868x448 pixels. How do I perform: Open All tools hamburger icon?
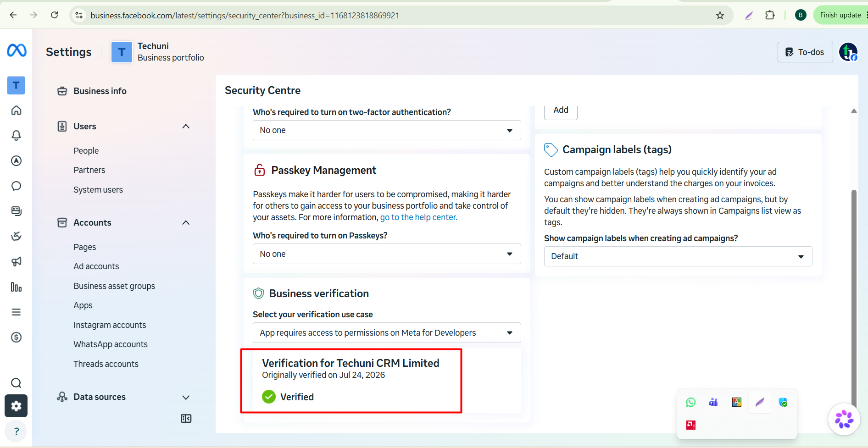pos(16,312)
